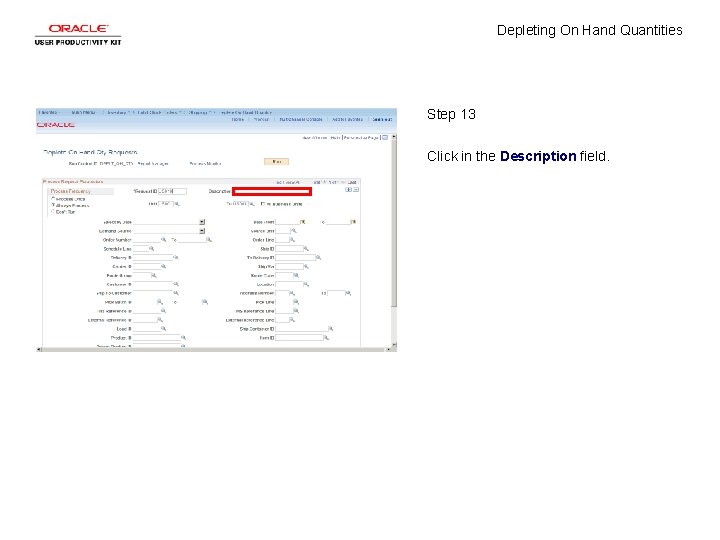Viewport: 720px width, 540px height.
Task: Click horizontal scrollbar right arrow
Action: [388, 349]
